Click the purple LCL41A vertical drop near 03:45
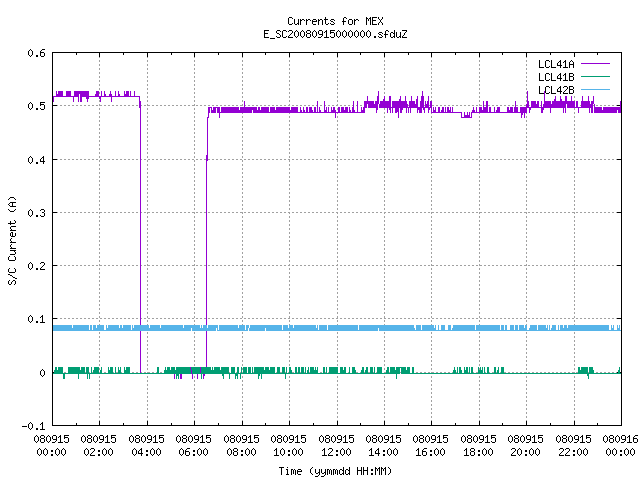The height and width of the screenshot is (480, 640). [x=140, y=235]
